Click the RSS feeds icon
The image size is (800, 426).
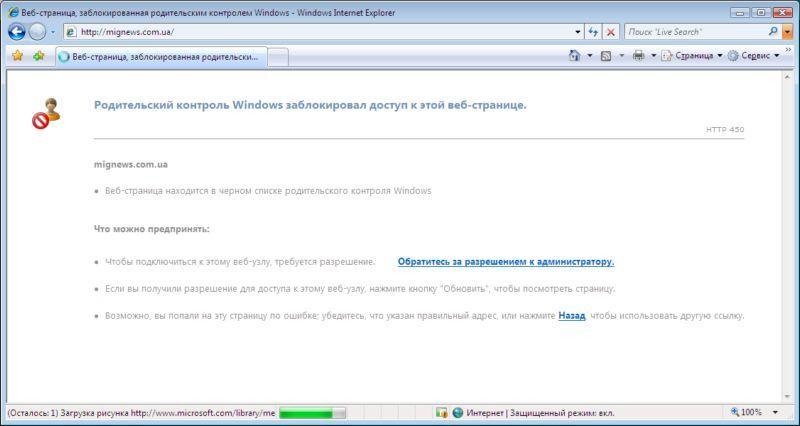click(606, 56)
